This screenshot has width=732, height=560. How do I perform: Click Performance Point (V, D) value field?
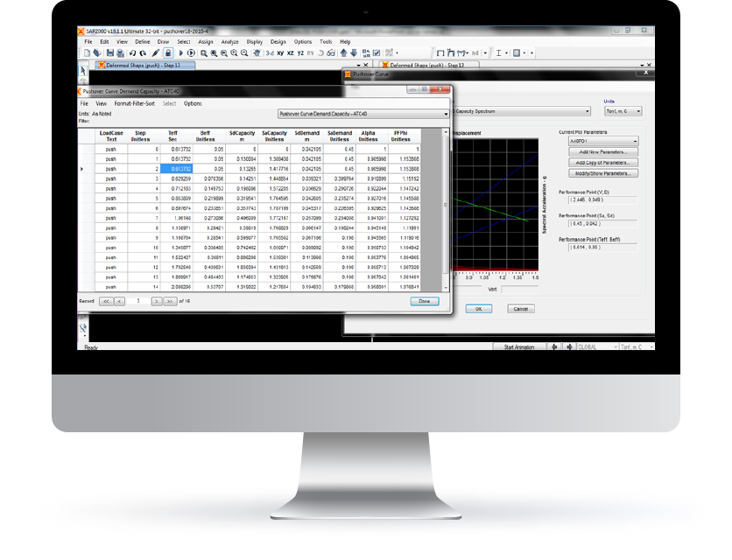[602, 199]
